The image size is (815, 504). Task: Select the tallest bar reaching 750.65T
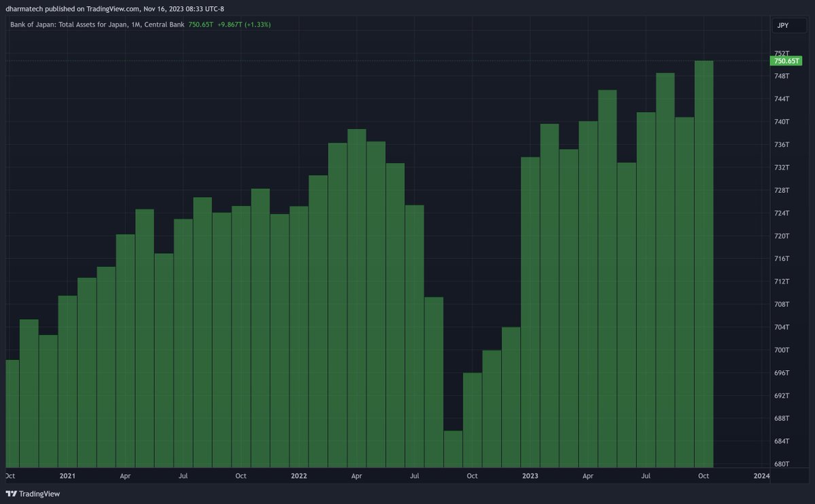coord(704,264)
